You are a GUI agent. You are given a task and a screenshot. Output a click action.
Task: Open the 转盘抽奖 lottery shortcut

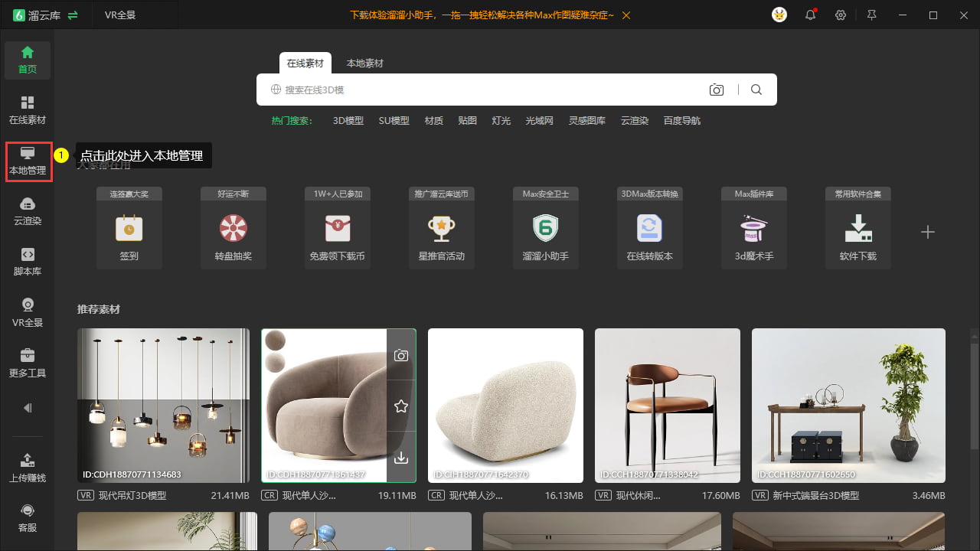(x=234, y=228)
